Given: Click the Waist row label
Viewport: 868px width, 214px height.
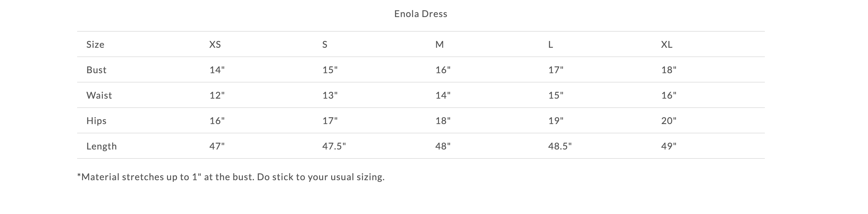Looking at the screenshot, I should (x=99, y=96).
